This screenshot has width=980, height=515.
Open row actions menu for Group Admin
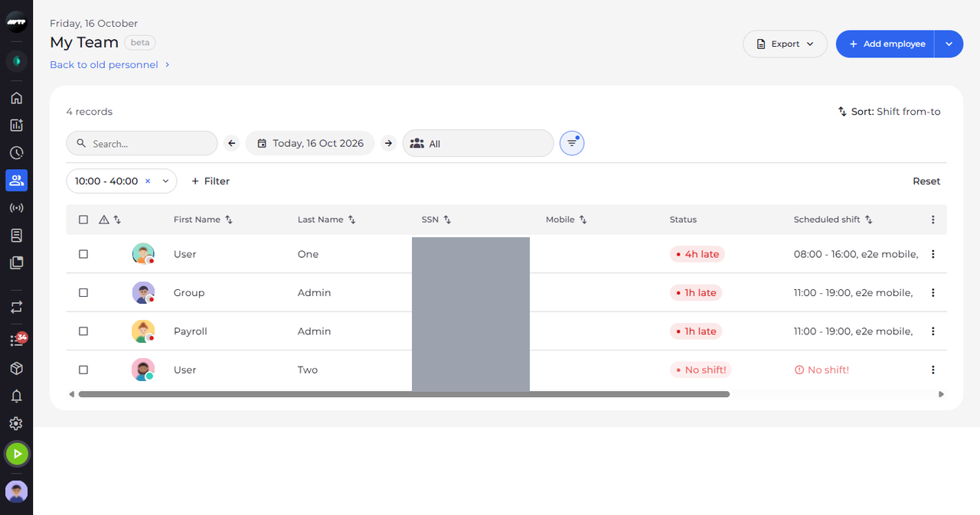[x=933, y=292]
